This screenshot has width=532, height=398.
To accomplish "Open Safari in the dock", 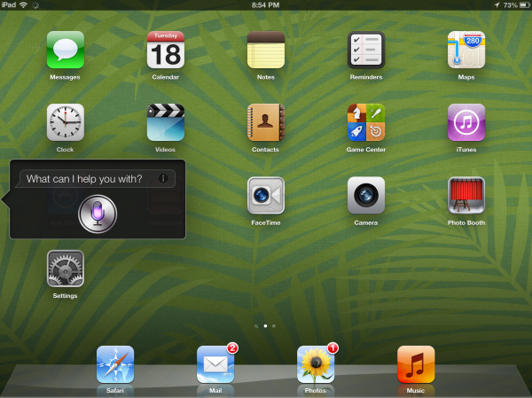I will [115, 364].
